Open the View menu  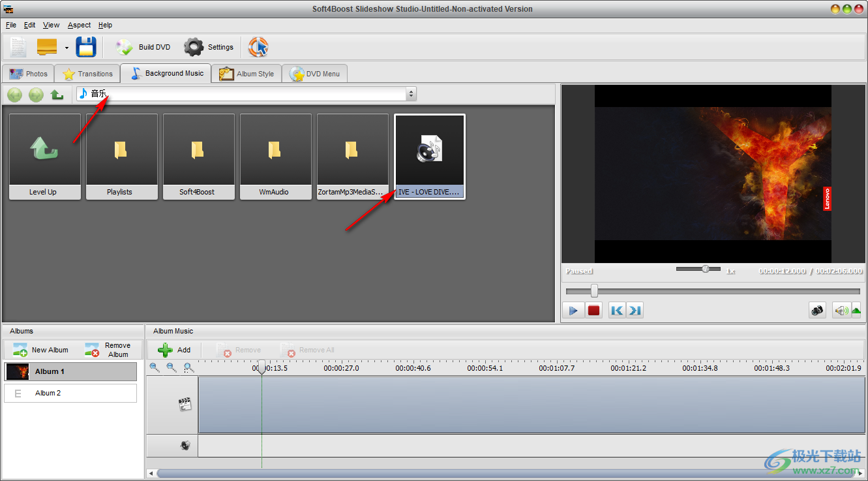pos(52,25)
